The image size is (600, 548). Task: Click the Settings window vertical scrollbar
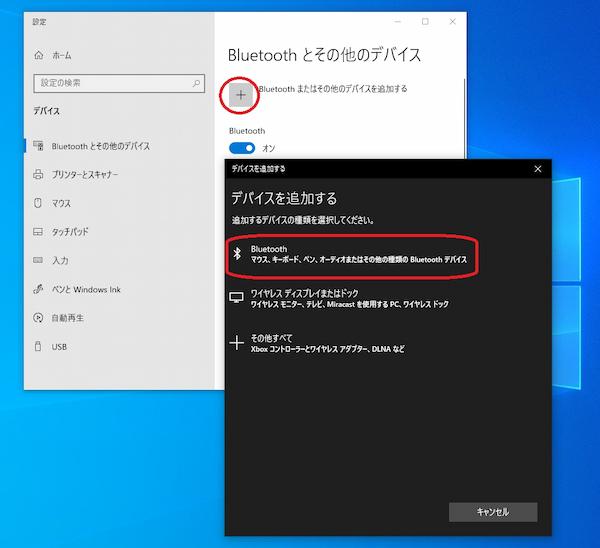(x=465, y=119)
